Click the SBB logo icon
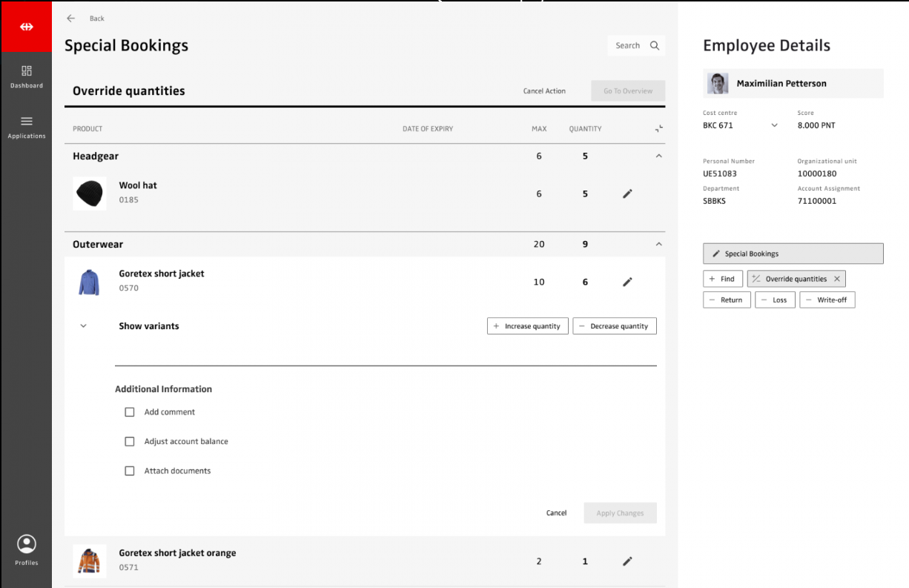 [x=26, y=27]
